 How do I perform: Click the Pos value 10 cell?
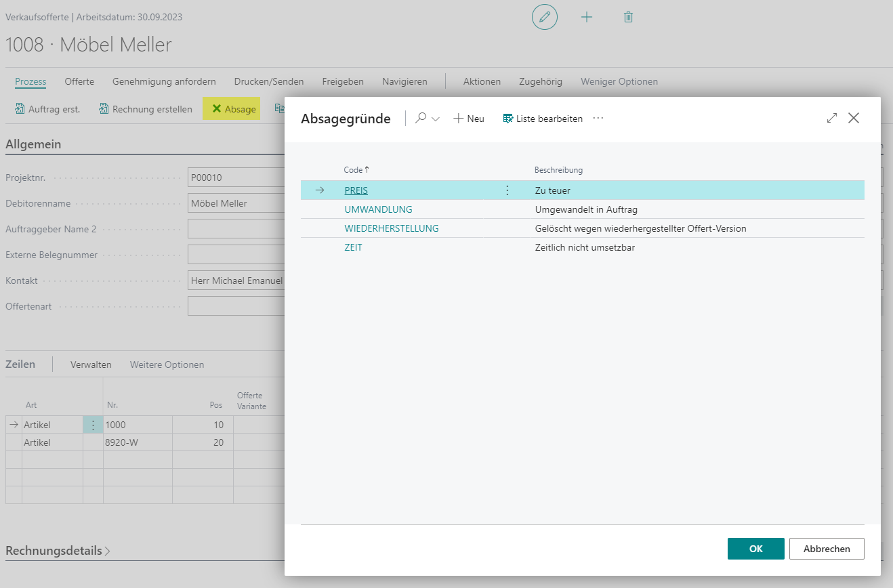203,425
